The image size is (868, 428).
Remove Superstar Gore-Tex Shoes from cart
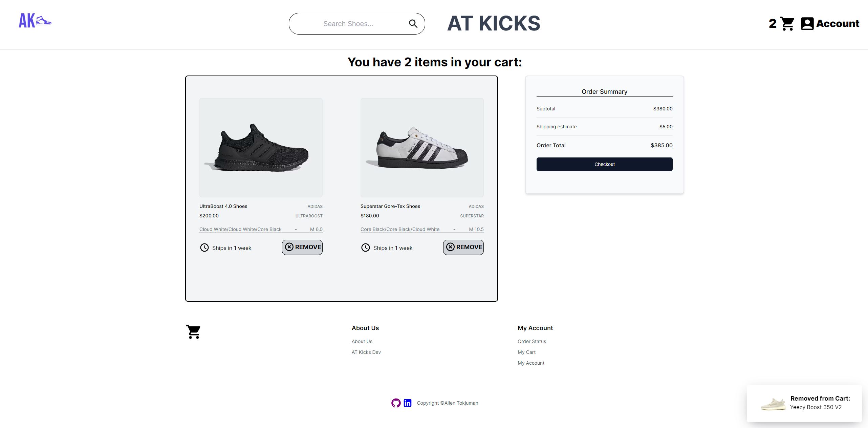463,247
